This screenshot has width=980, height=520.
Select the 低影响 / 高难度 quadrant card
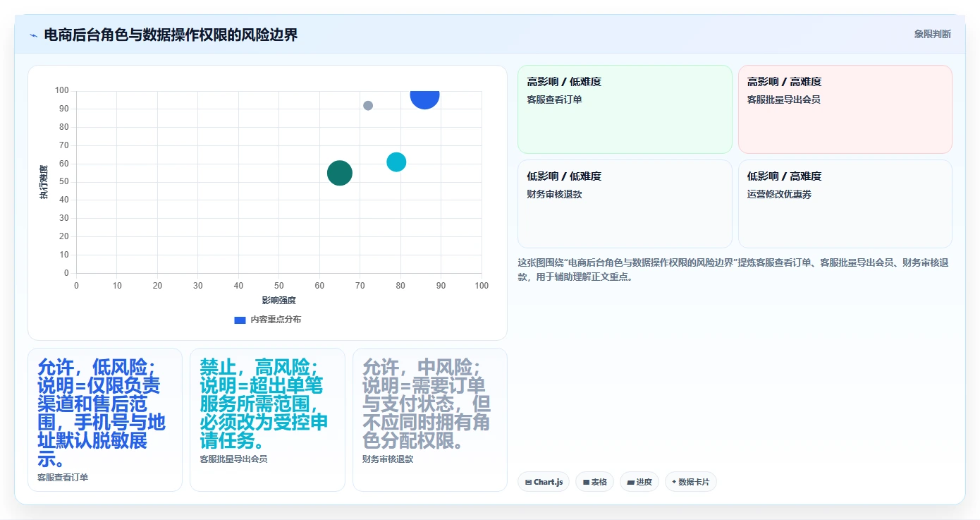point(845,204)
